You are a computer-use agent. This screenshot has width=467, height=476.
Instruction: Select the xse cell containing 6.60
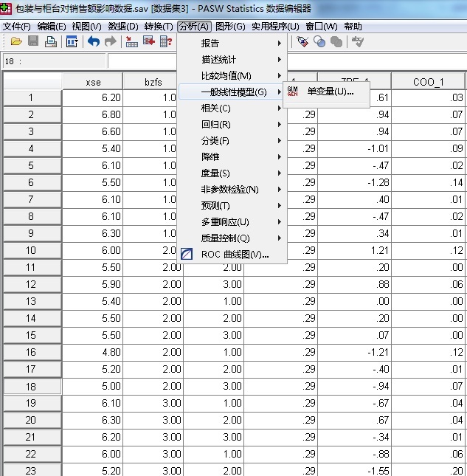[92, 132]
